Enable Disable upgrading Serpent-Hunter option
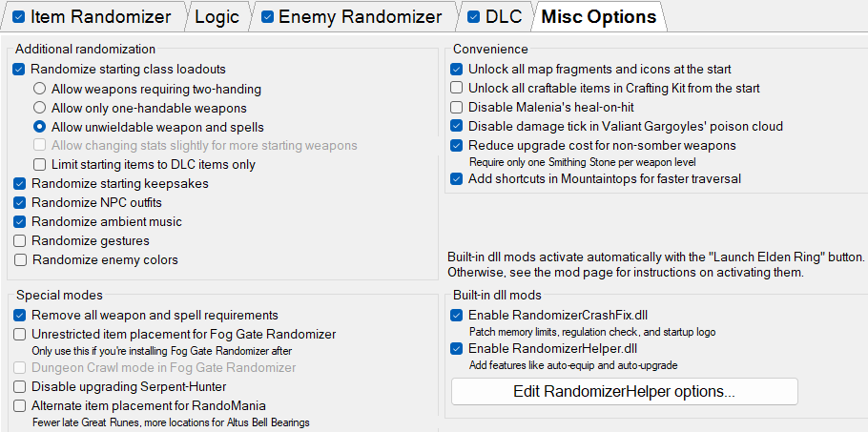This screenshot has height=432, width=868. pyautogui.click(x=20, y=386)
